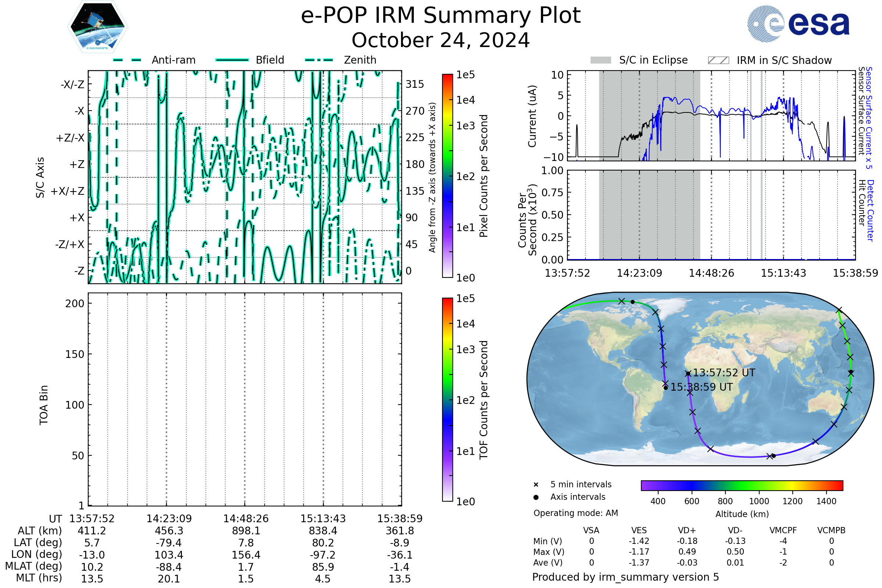Click the Ave (V) row label
This screenshot has width=882, height=588.
point(548,563)
